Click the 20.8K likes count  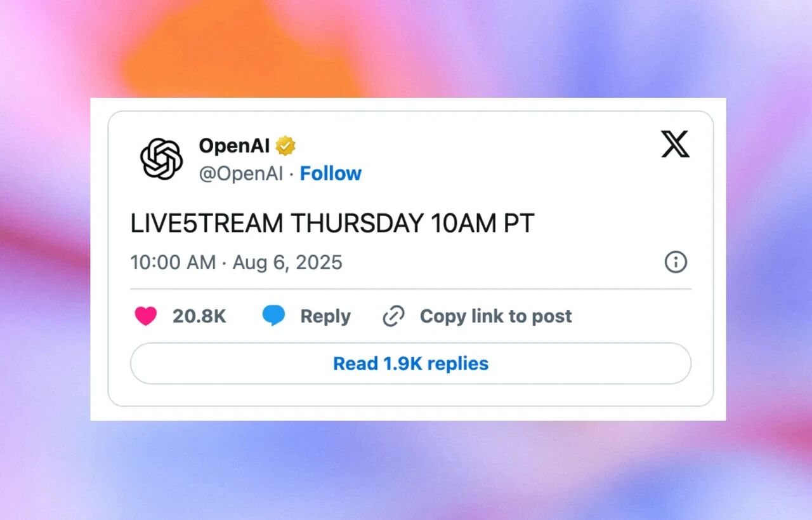click(199, 316)
